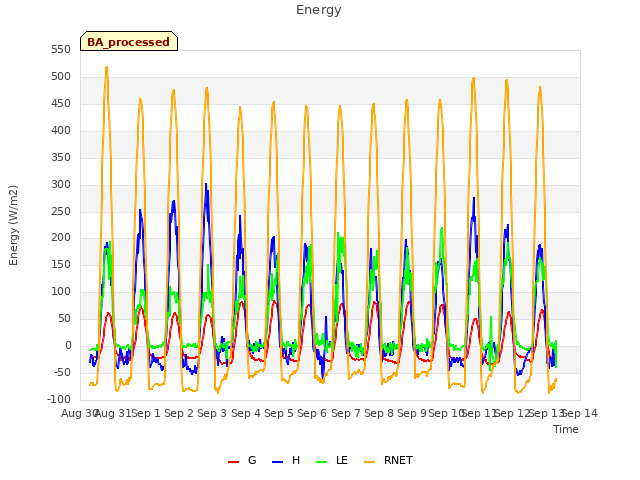The width and height of the screenshot is (640, 480).
Task: Click the Sep 7 x-axis date label
Action: pos(346,413)
